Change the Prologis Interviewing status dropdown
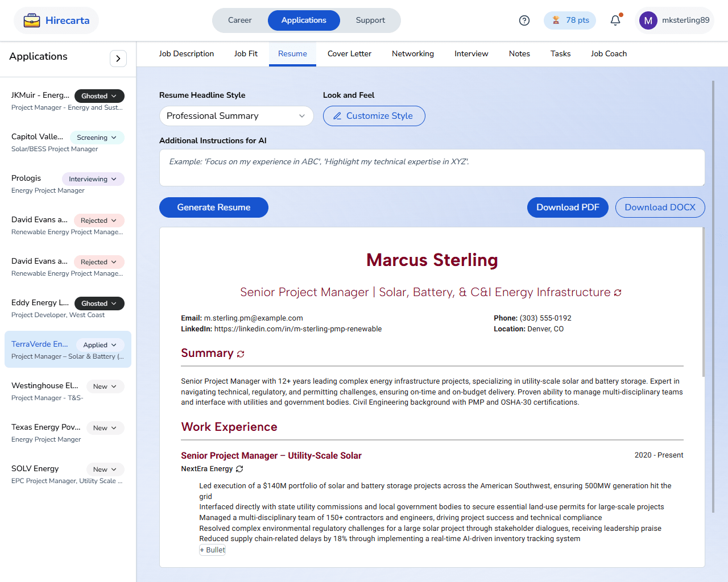This screenshot has height=582, width=728. pyautogui.click(x=93, y=179)
